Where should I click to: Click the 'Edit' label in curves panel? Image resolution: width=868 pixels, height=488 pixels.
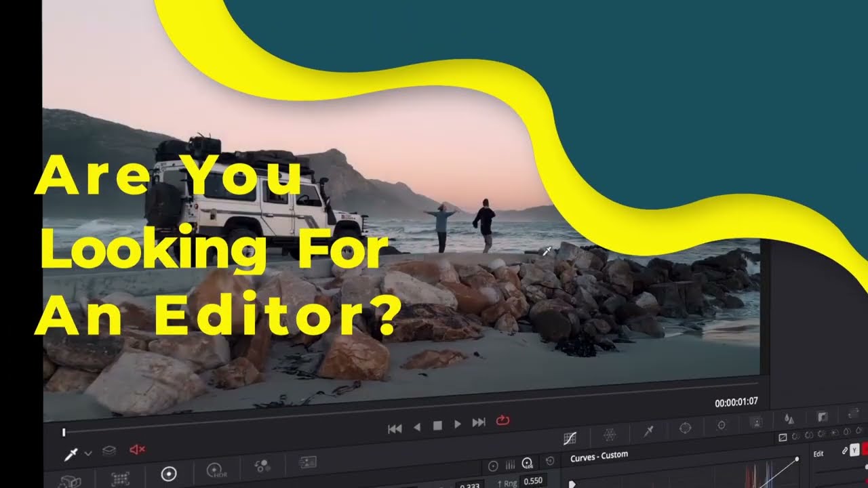818,453
